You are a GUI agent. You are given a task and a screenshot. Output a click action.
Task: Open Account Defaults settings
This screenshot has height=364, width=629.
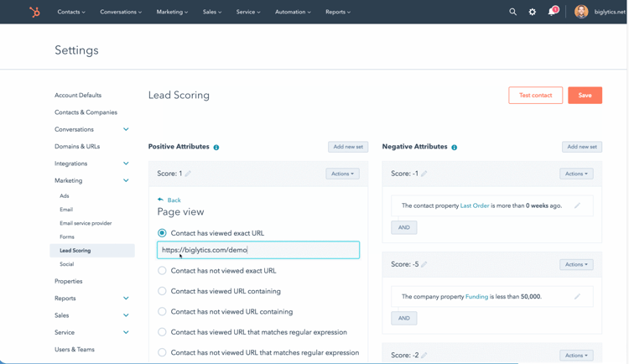click(x=78, y=95)
